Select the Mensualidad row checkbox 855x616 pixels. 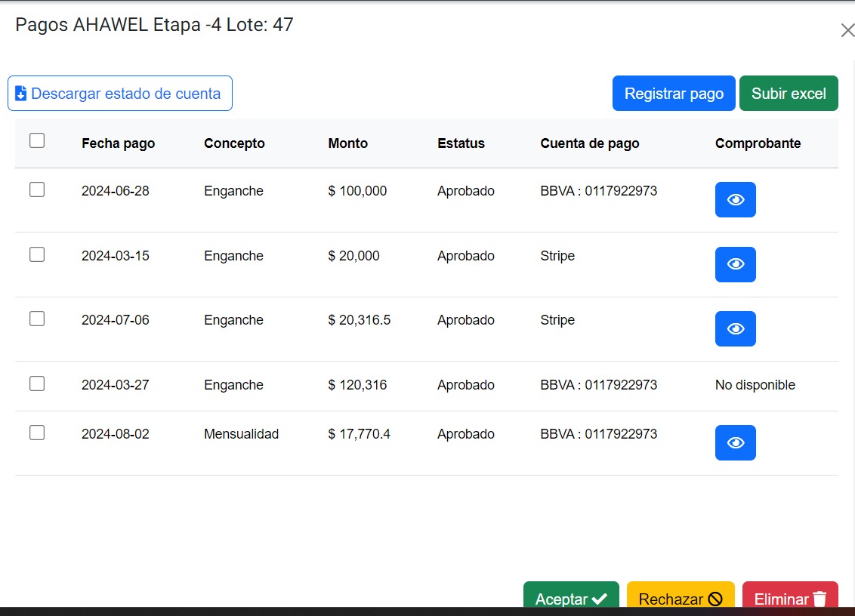37,433
